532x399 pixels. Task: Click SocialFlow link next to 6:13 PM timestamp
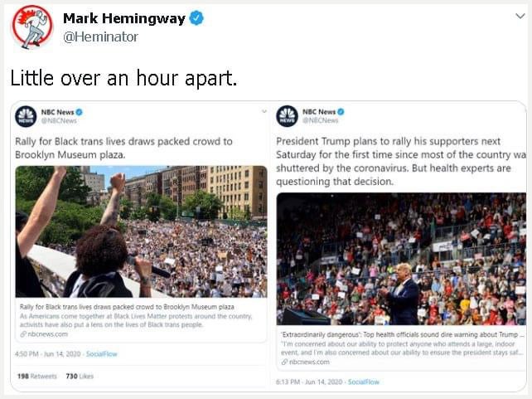click(364, 382)
